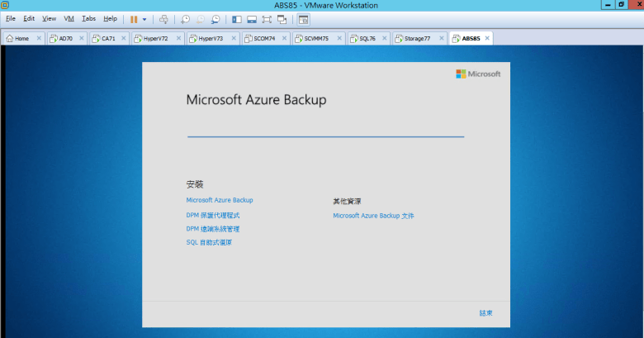Open the power options dropdown arrow
This screenshot has width=644, height=338.
coord(144,18)
